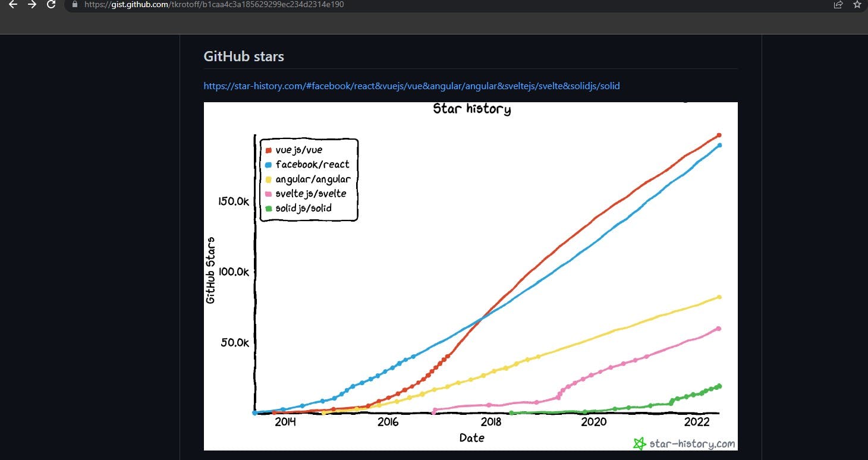
Task: Open the Star history chart image
Action: click(470, 276)
